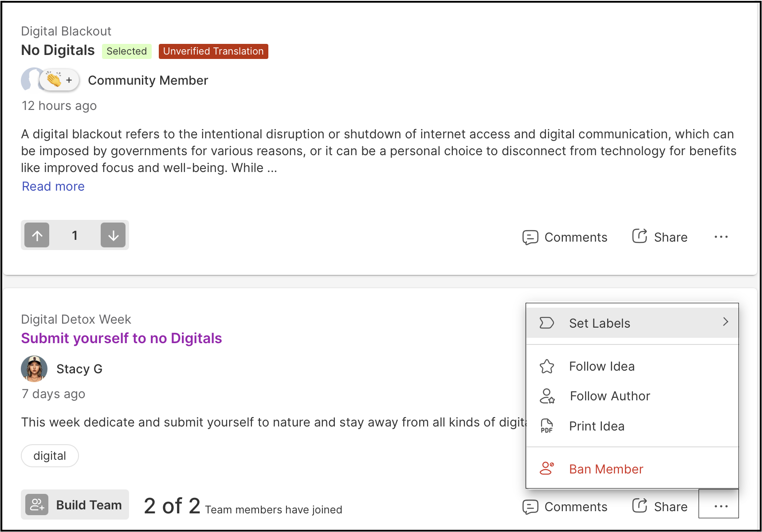The height and width of the screenshot is (532, 762).
Task: Close more options menu for Stacy G's idea
Action: click(719, 504)
